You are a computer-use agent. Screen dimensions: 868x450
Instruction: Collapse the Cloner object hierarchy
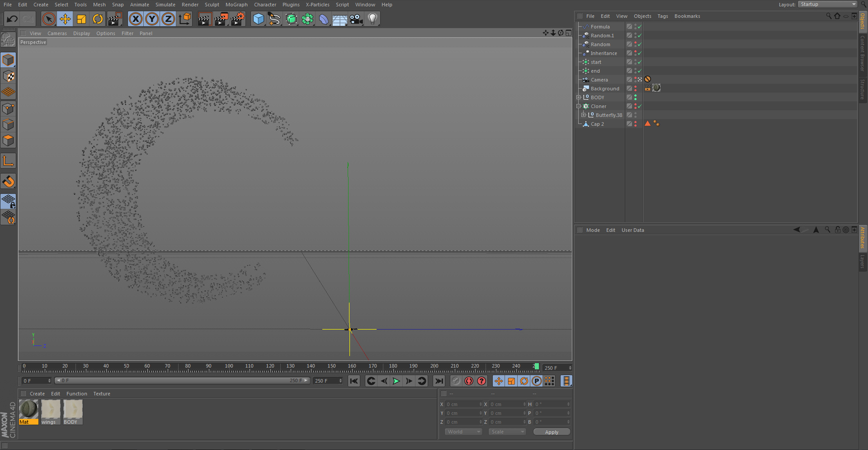point(579,107)
